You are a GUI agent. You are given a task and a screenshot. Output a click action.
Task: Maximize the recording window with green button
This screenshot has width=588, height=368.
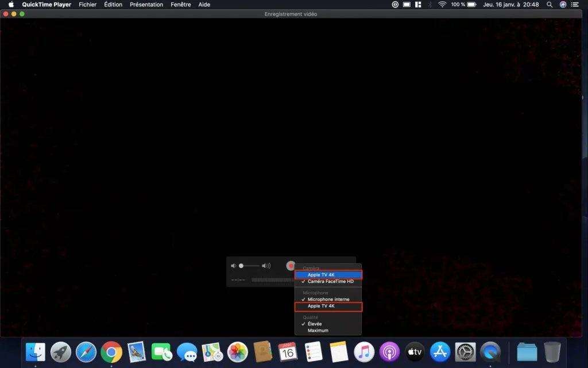22,14
